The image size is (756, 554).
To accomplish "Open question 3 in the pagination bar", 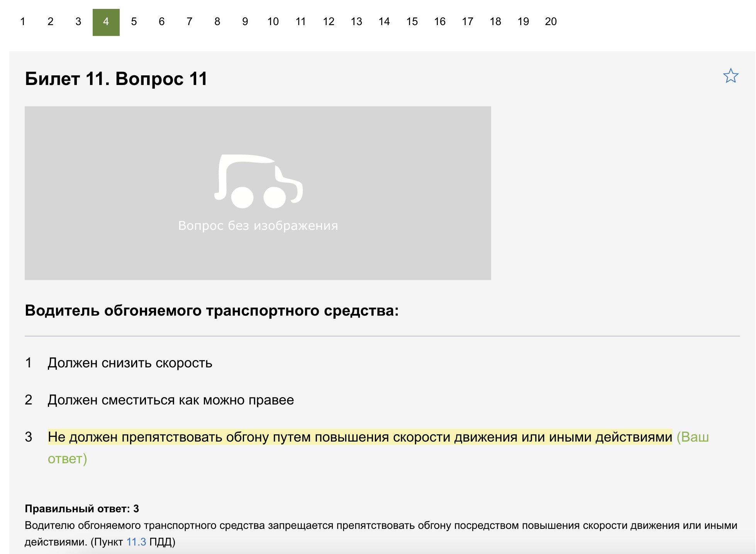I will 78,22.
